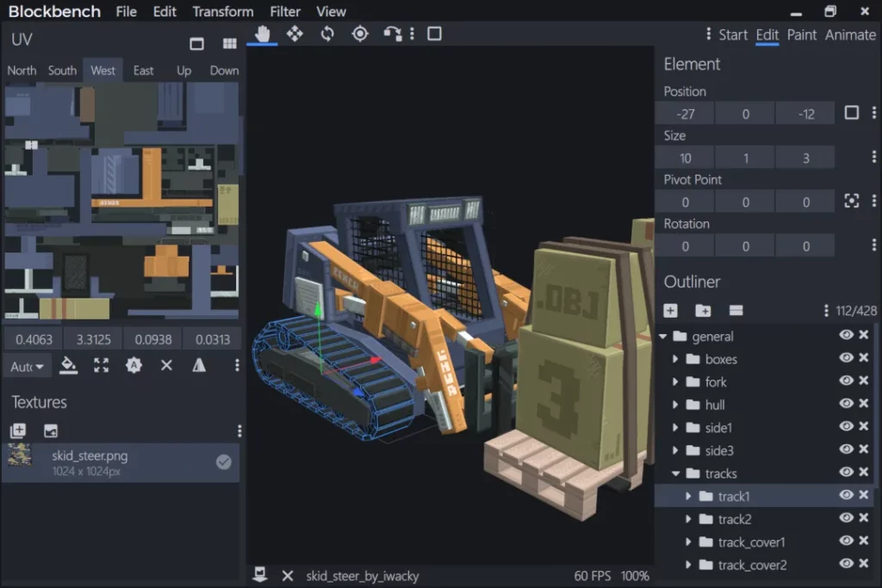882x588 pixels.
Task: Select the North face tab in UV
Action: point(22,71)
